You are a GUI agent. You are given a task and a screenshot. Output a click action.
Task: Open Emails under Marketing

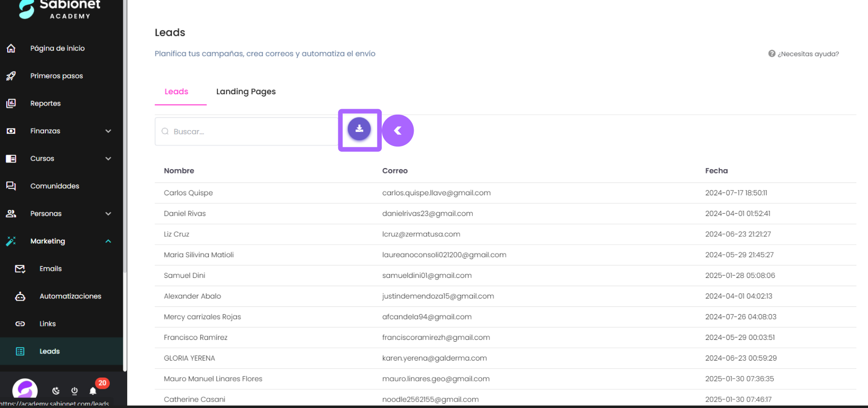(x=51, y=269)
